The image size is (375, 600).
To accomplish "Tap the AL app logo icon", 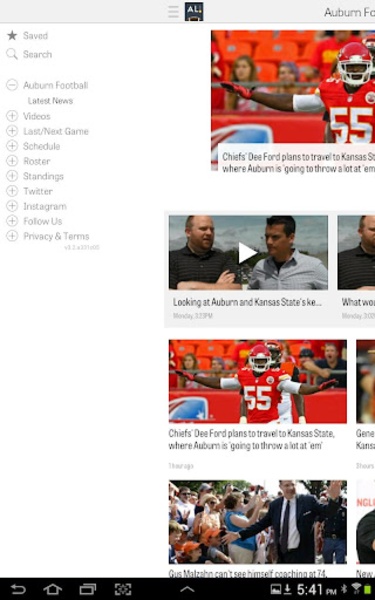I will [194, 11].
